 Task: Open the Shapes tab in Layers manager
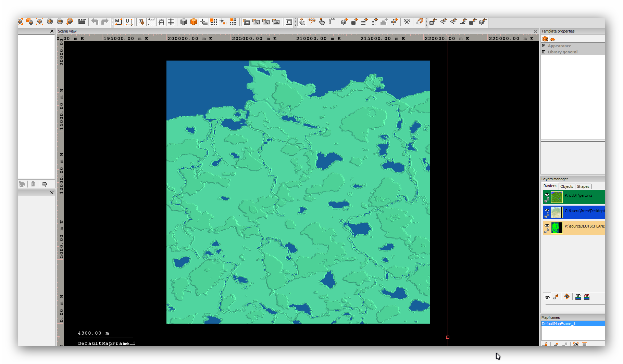pos(583,186)
